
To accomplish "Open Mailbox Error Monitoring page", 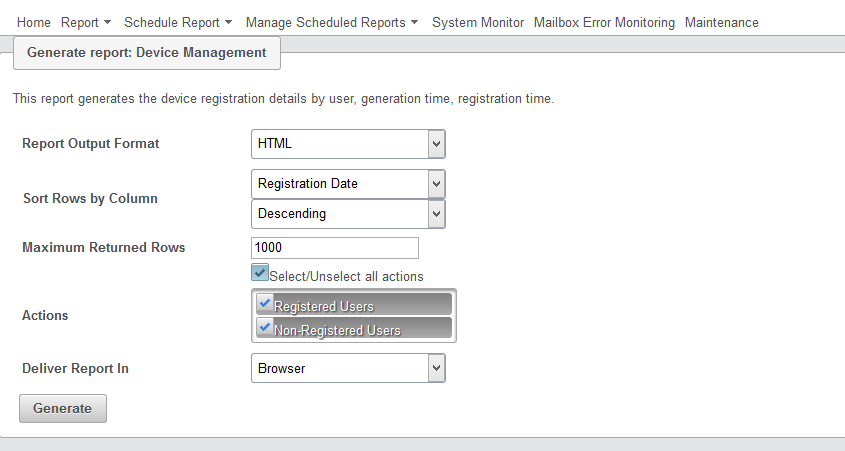I will [604, 22].
